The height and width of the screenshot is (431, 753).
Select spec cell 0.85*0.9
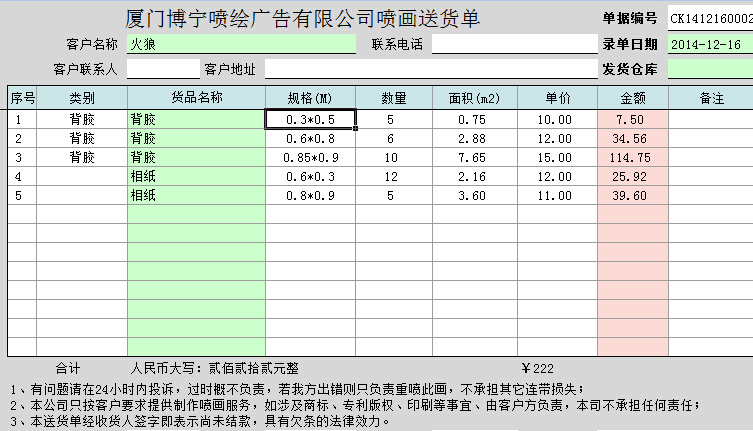coord(310,158)
